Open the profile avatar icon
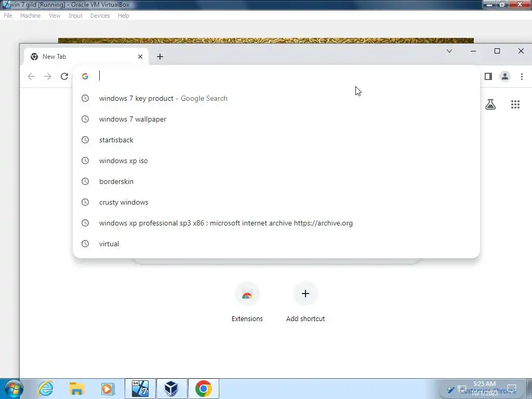This screenshot has height=399, width=532. tap(505, 76)
